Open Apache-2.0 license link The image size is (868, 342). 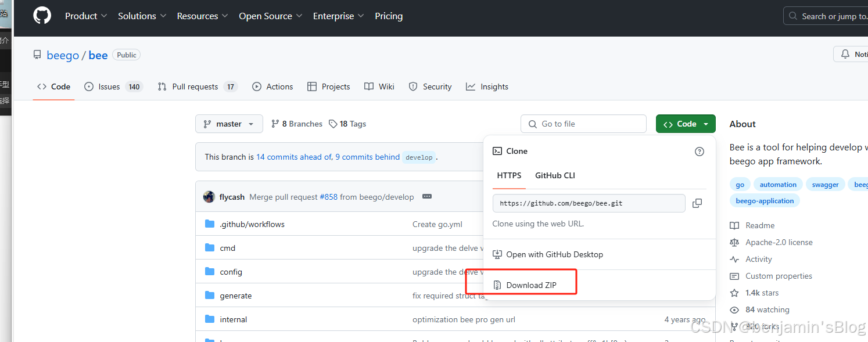click(x=779, y=242)
